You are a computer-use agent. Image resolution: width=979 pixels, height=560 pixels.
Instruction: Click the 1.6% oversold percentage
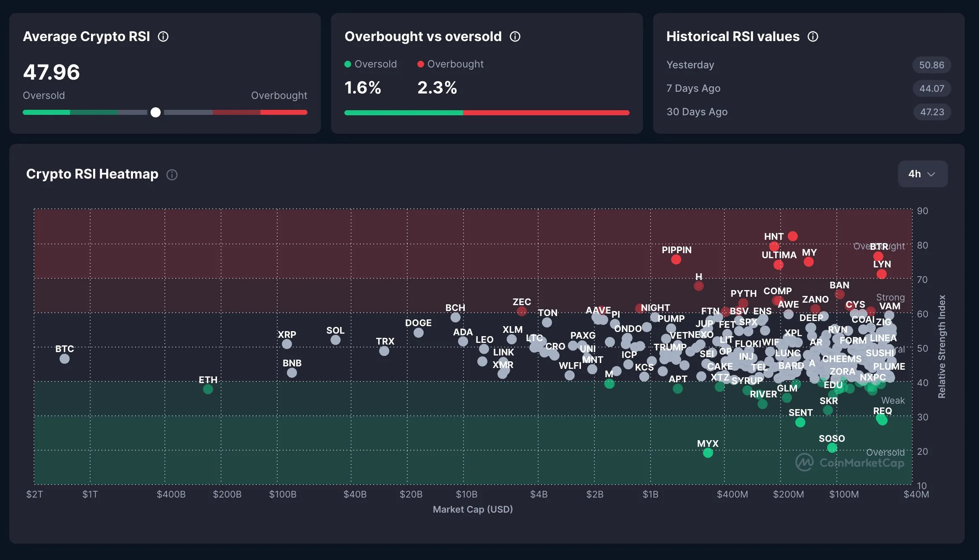click(x=363, y=88)
